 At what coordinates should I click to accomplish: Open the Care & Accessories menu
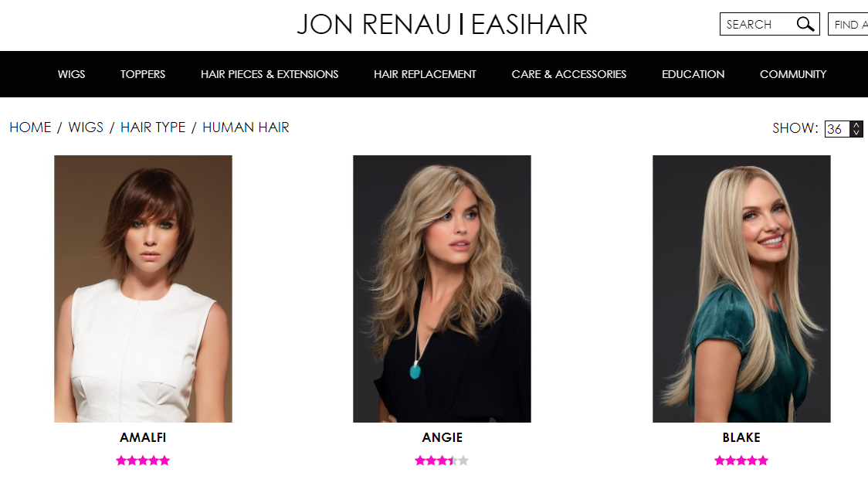point(569,74)
